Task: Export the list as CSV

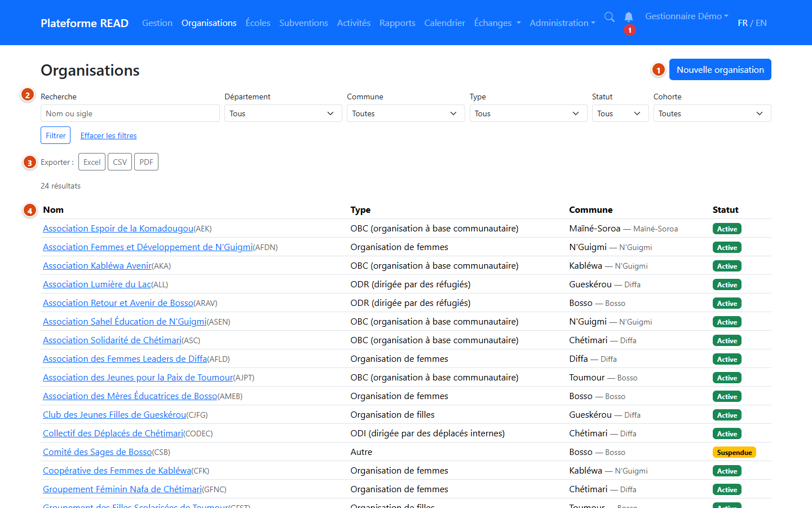Action: click(x=120, y=162)
